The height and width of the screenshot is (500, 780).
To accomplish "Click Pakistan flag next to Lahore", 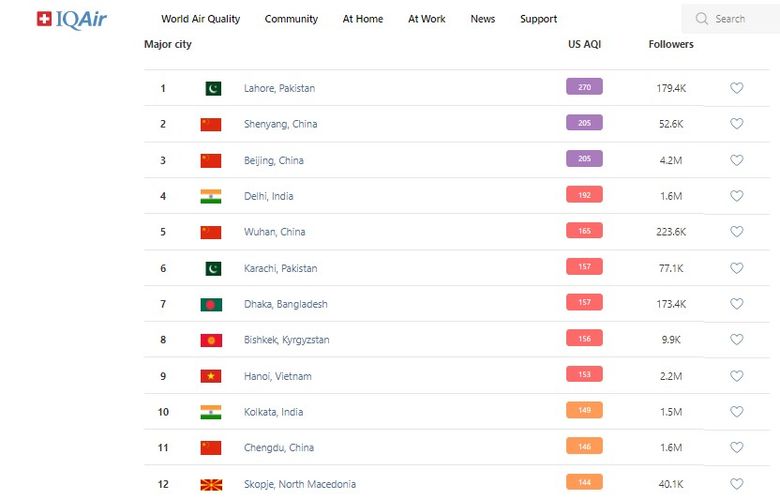I will click(213, 88).
